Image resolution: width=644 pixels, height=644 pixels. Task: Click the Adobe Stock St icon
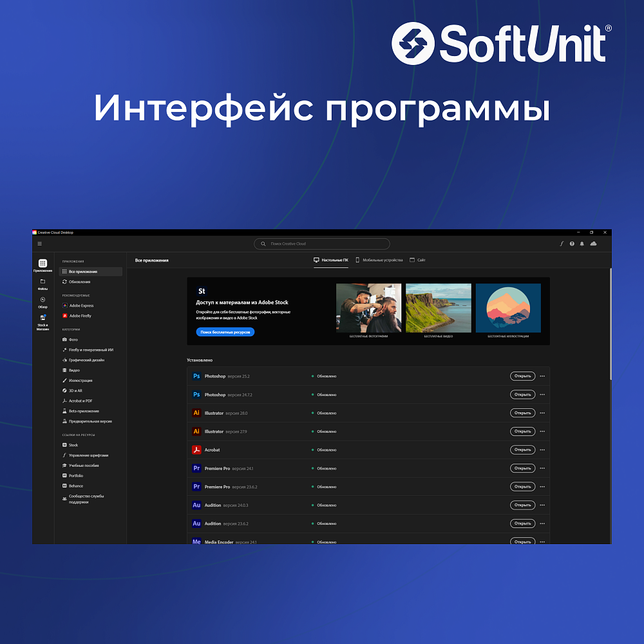202,291
